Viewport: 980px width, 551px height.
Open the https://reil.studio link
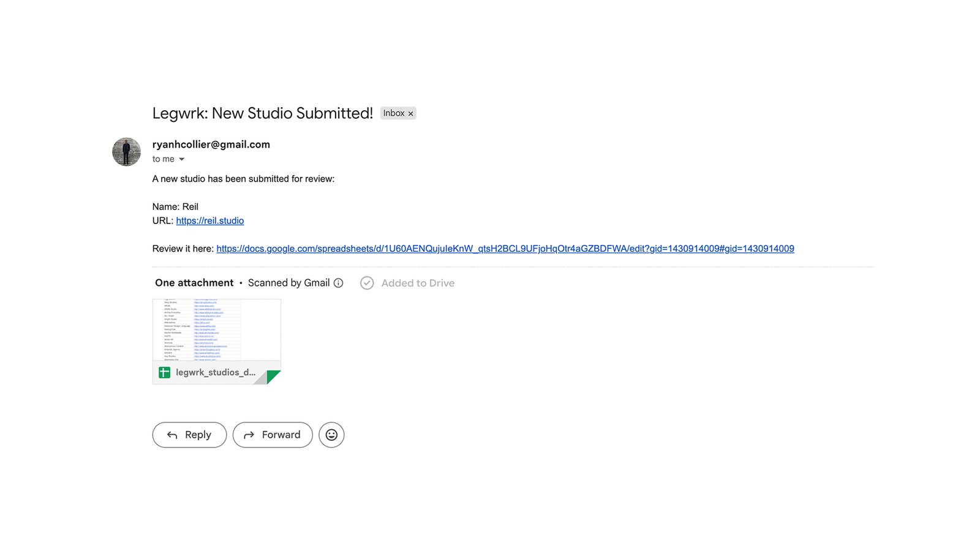[209, 221]
